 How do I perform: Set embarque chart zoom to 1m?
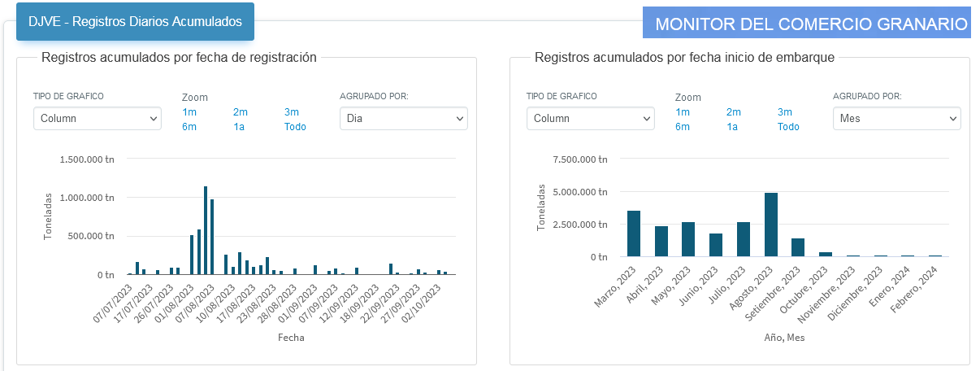(x=683, y=112)
